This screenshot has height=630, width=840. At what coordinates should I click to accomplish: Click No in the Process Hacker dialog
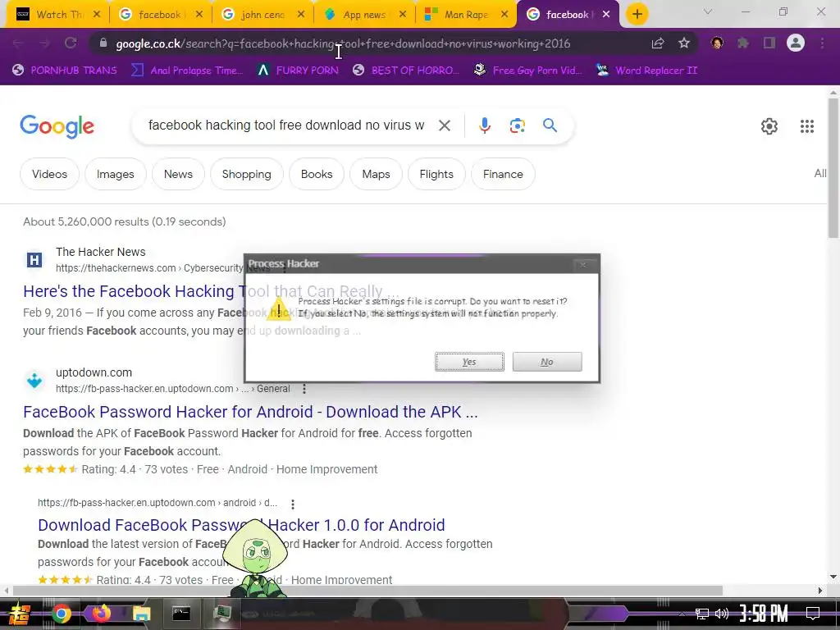[547, 362]
